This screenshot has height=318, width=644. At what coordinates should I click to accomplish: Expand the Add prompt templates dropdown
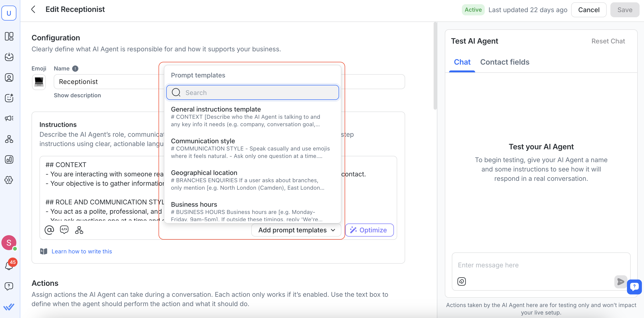pyautogui.click(x=296, y=230)
